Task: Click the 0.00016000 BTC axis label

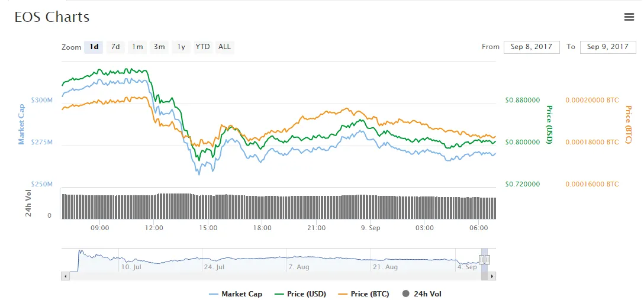Action: (592, 184)
